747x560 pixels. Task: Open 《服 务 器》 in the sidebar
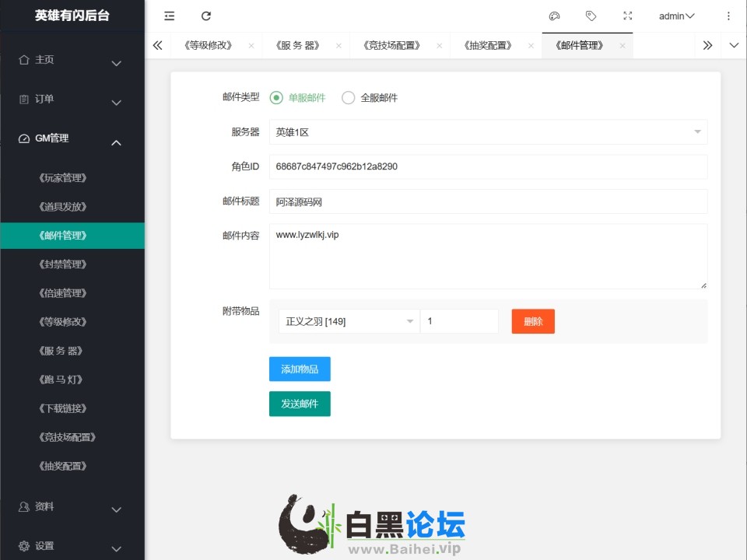click(x=72, y=351)
